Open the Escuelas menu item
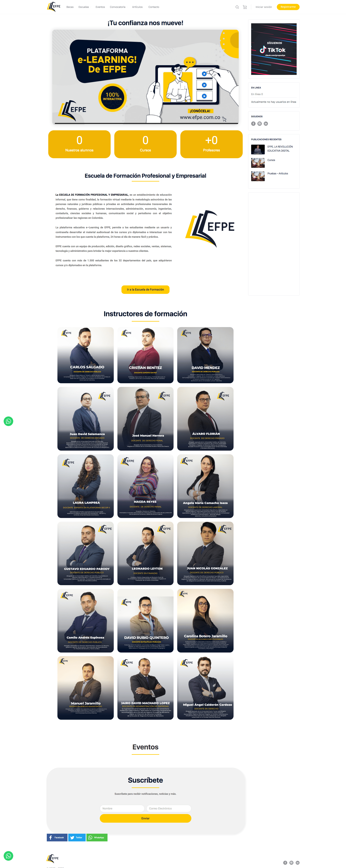Viewport: 346px width, 868px height. click(83, 7)
